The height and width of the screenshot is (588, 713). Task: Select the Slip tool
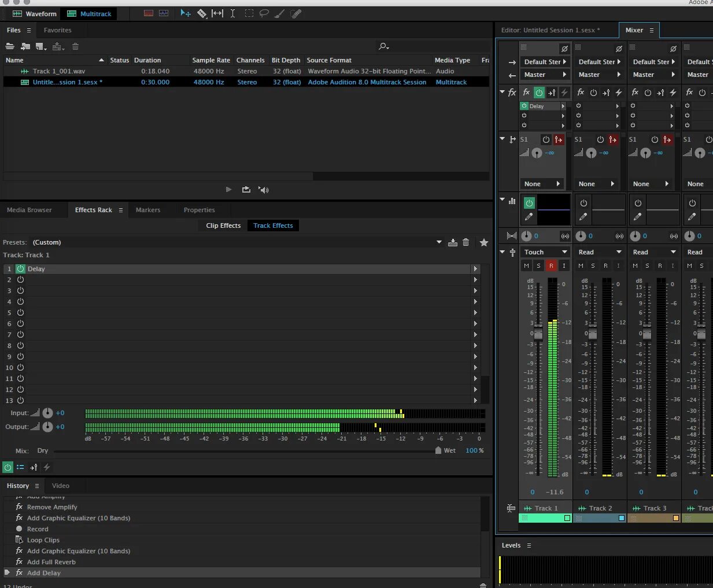217,13
